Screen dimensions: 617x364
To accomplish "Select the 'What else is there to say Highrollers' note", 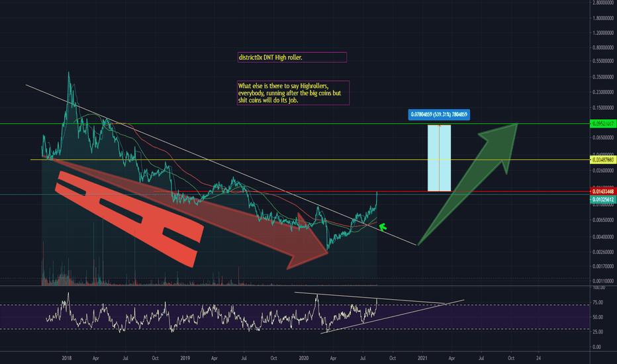I will coord(293,93).
